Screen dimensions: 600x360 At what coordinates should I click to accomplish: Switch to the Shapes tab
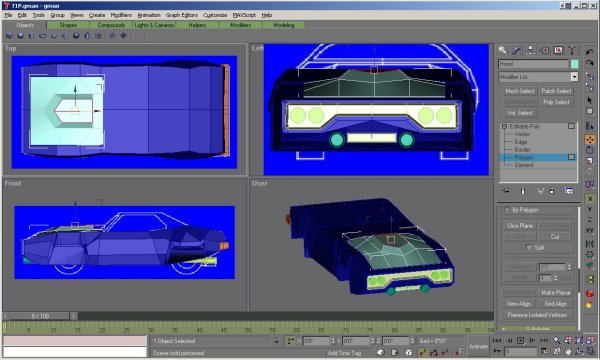[x=68, y=25]
